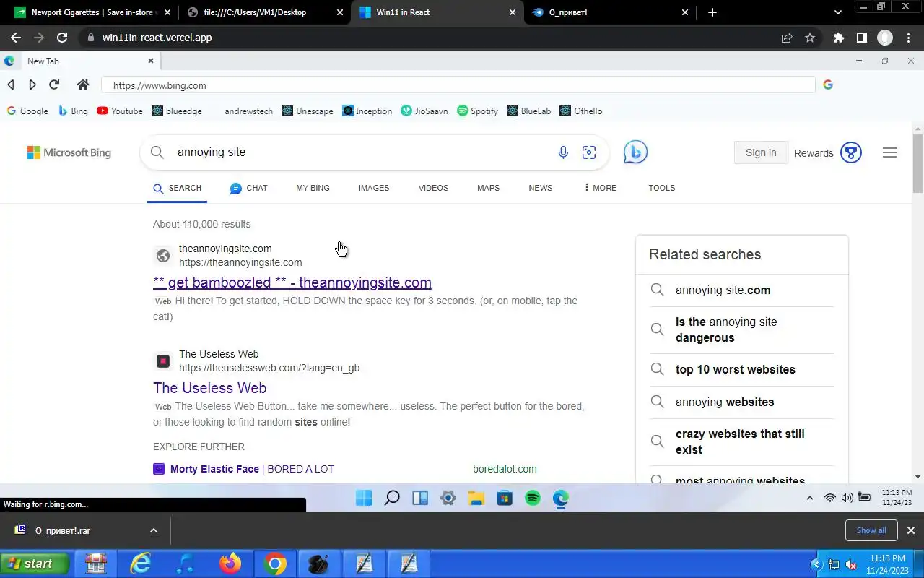Go forward in the inner Edge browser
Viewport: 924px width, 578px height.
[x=32, y=85]
